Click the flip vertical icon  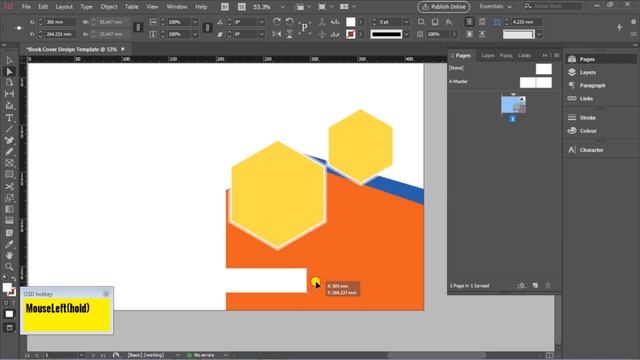(x=289, y=34)
